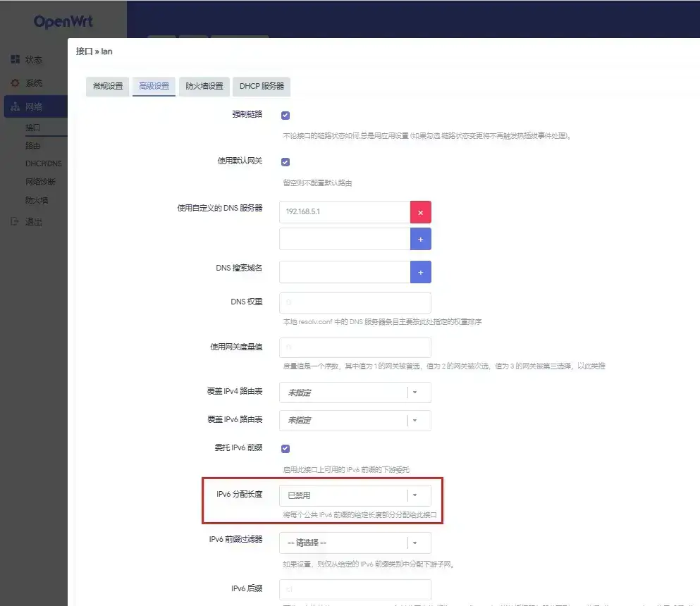Disable the 委托 IPv6 前缀 checkbox

[x=285, y=449]
